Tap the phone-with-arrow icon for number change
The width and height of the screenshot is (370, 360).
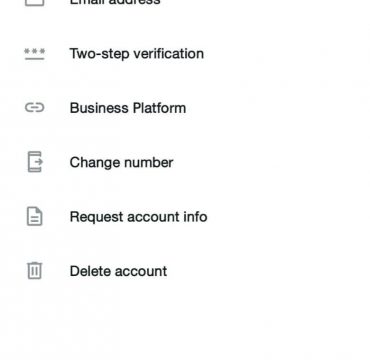(35, 162)
